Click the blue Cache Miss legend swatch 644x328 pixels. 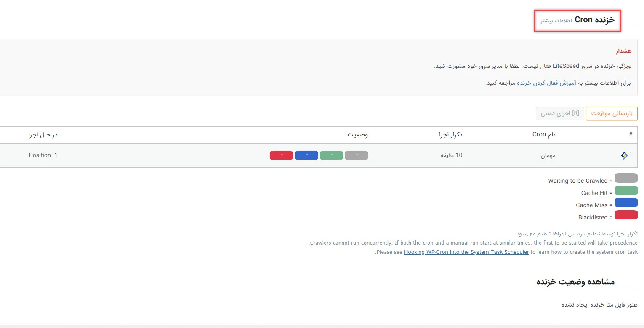[x=626, y=203]
